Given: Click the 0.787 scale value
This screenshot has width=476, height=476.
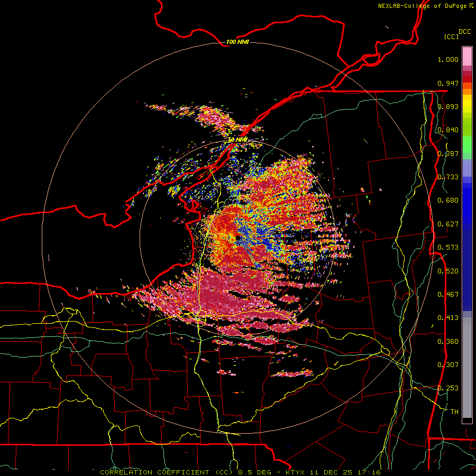Looking at the screenshot, I should pyautogui.click(x=448, y=153).
